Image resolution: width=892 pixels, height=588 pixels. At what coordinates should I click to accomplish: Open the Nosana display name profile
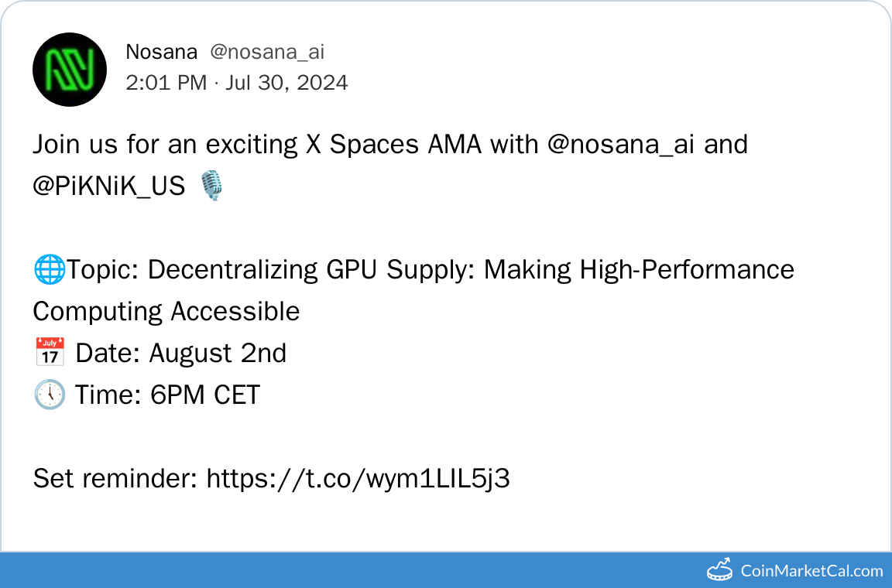(161, 52)
